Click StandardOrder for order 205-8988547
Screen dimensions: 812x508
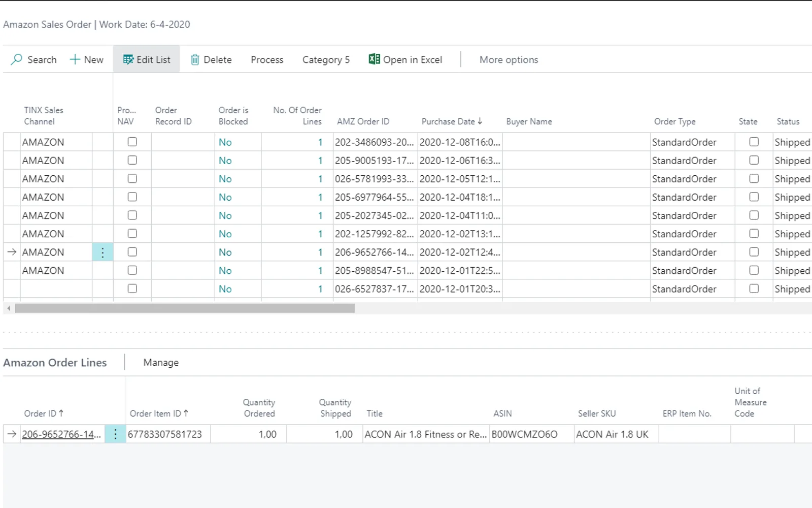tap(684, 271)
